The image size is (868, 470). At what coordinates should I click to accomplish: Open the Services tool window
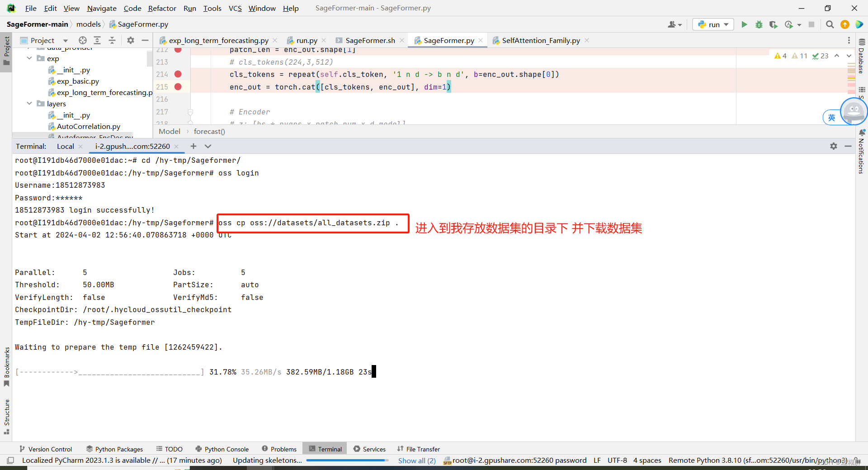coord(370,449)
